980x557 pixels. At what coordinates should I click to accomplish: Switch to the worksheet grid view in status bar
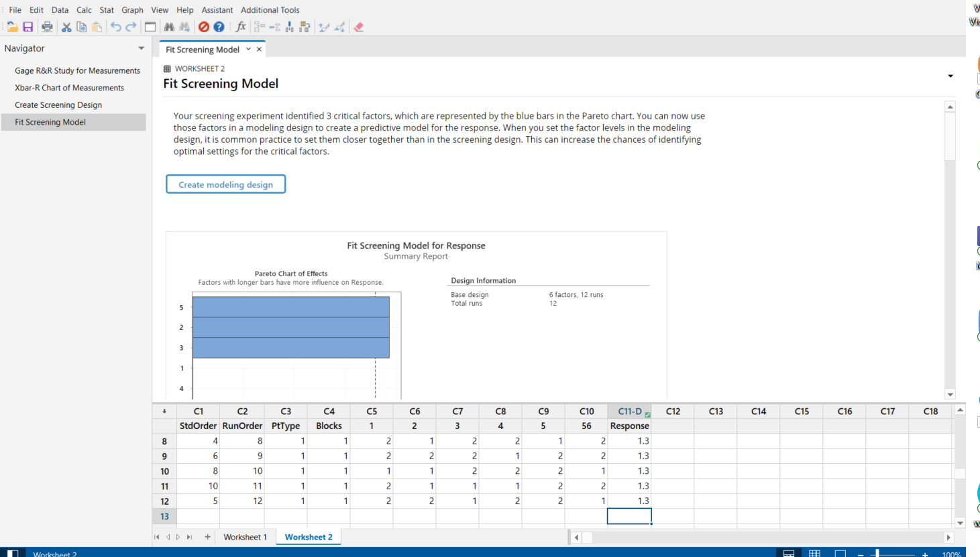pos(814,553)
